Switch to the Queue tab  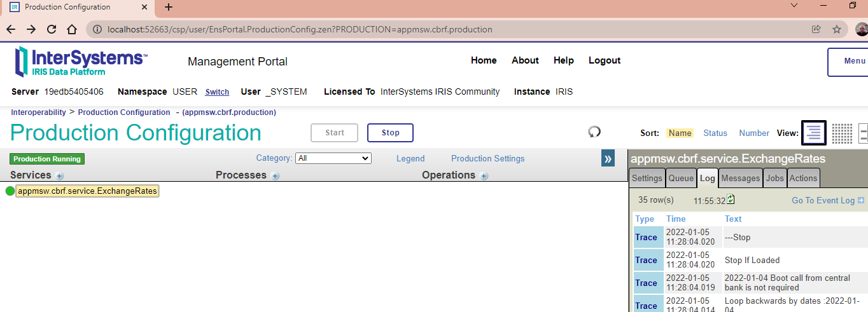(x=681, y=178)
